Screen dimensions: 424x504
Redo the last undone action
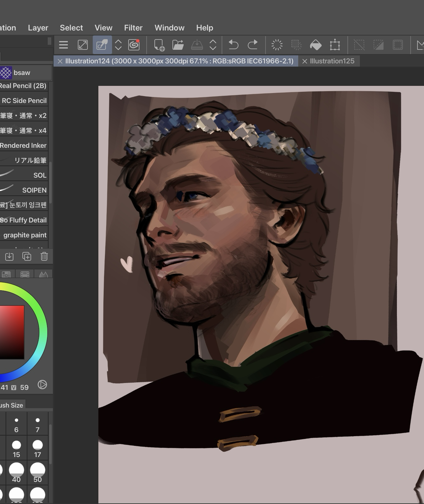click(252, 45)
